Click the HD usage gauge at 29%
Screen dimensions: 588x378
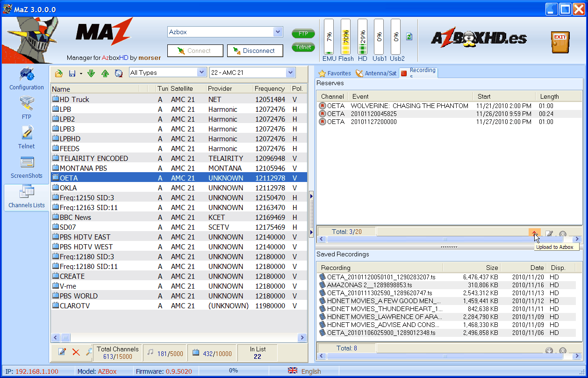[362, 37]
